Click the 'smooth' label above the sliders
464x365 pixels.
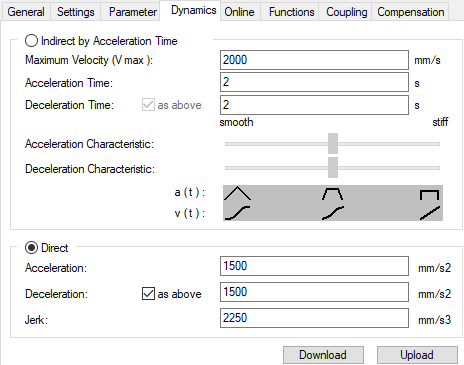(x=236, y=122)
